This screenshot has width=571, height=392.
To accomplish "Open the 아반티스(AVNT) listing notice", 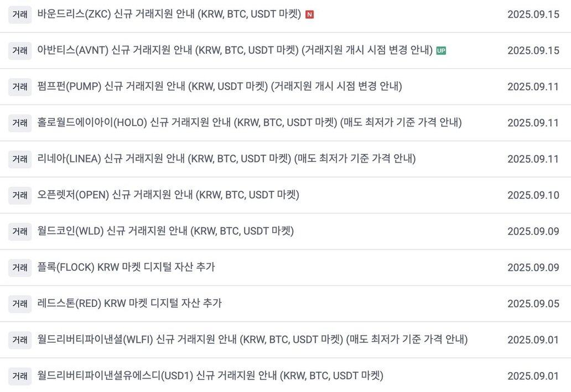I will [x=235, y=50].
